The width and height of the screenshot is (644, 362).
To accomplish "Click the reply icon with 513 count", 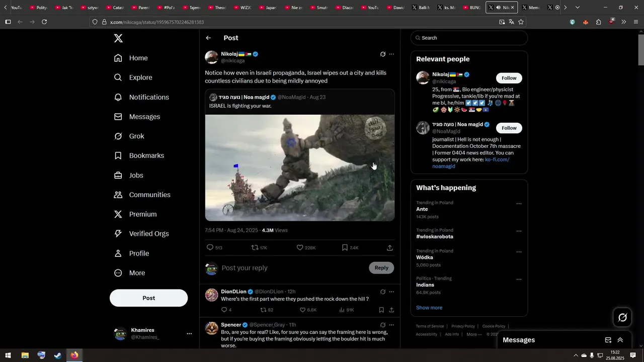I will pos(214,248).
